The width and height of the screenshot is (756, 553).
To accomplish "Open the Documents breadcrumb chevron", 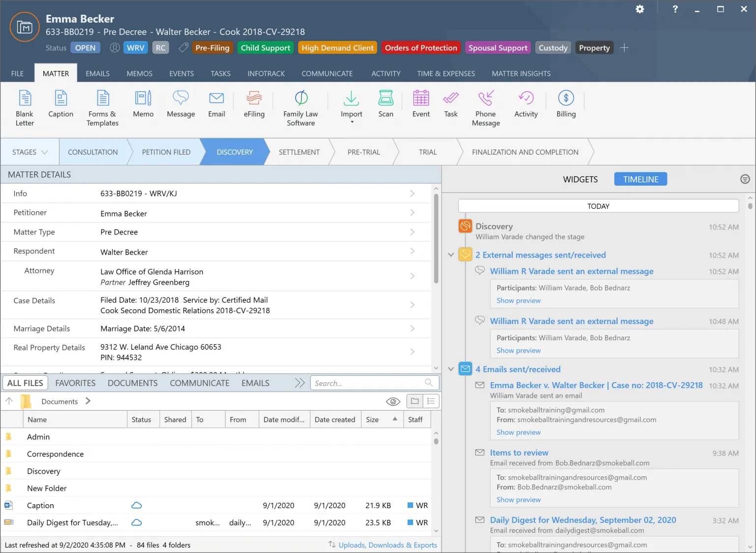I will 88,401.
